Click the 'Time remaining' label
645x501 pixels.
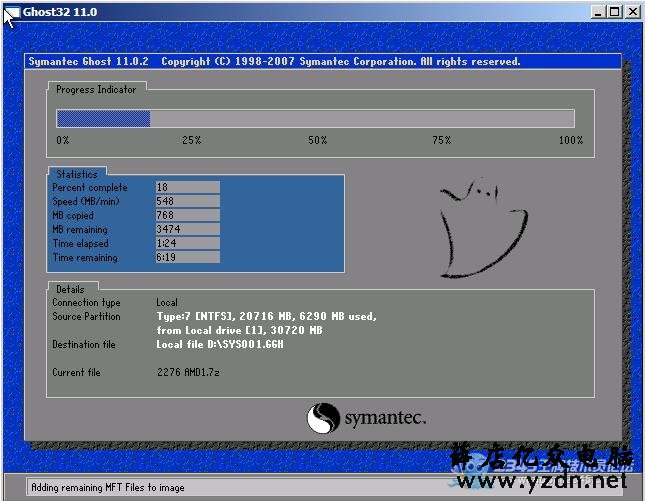click(x=85, y=257)
